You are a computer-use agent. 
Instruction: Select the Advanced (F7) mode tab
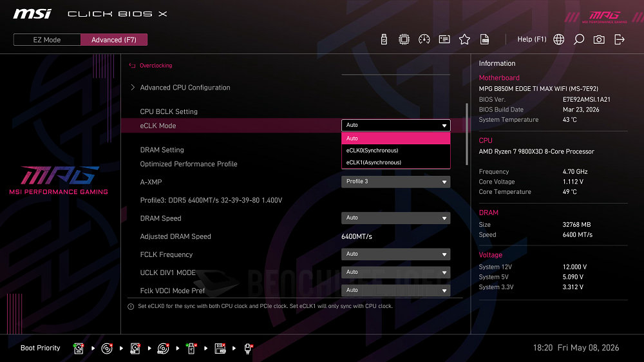(x=114, y=40)
